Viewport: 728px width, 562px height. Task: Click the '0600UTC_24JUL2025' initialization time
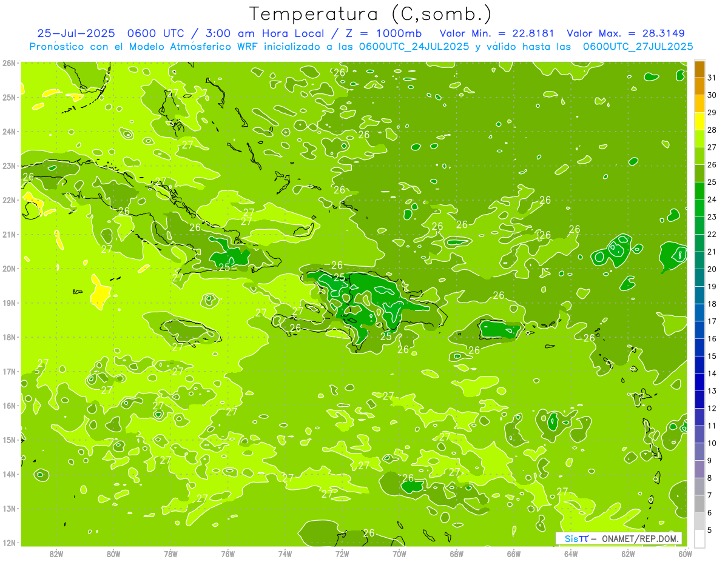coord(414,46)
